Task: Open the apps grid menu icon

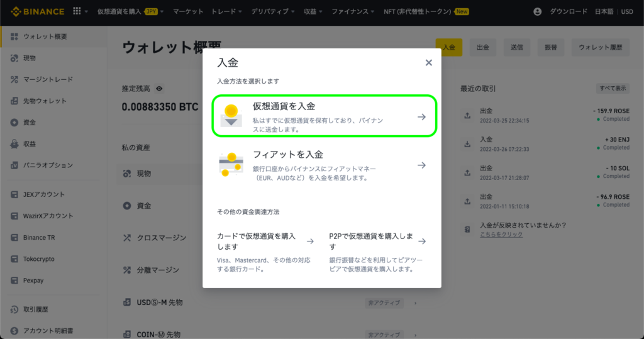Action: coord(77,11)
